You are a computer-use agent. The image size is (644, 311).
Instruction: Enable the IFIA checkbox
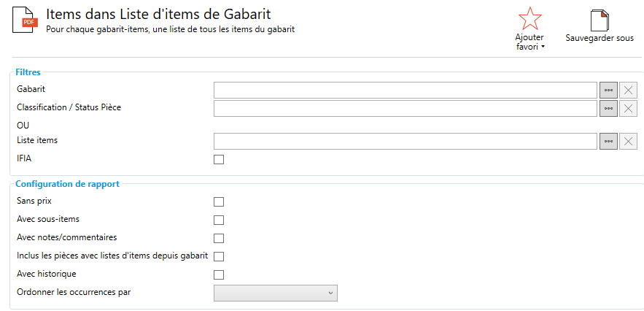click(x=219, y=159)
